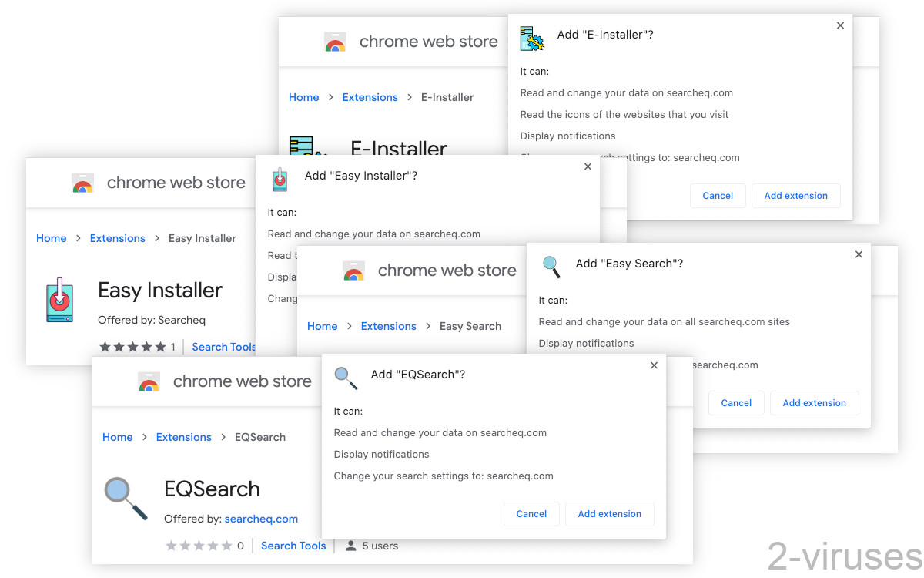Cancel the E-Installer installation

pyautogui.click(x=718, y=195)
